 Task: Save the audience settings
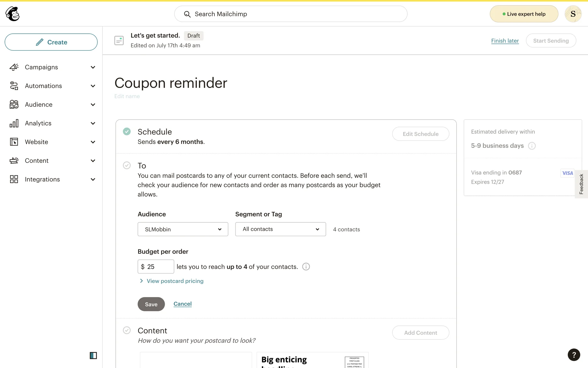point(151,304)
